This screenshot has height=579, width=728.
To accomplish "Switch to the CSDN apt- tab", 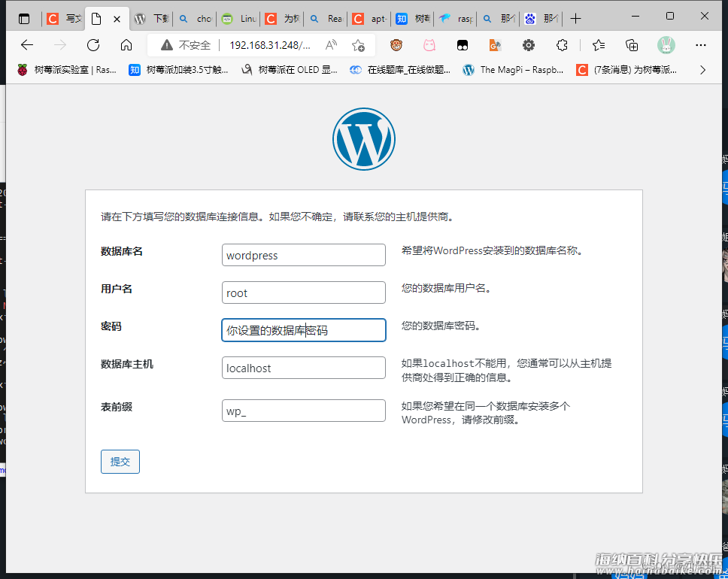I will (369, 19).
